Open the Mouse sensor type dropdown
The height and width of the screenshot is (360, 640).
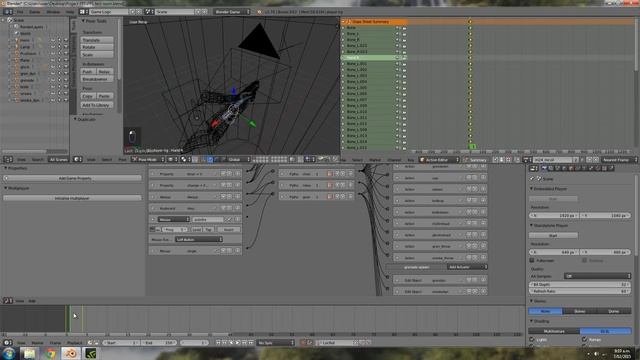[173, 220]
